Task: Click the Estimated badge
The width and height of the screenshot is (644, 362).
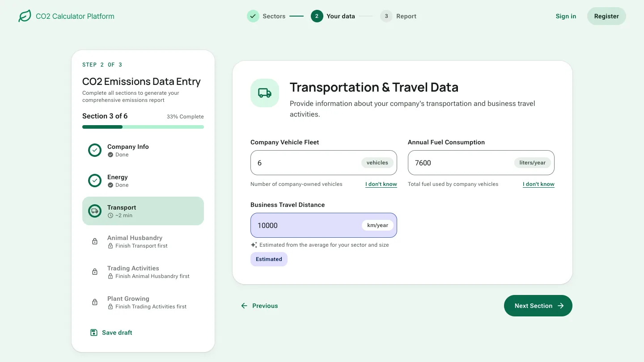Action: (x=269, y=259)
